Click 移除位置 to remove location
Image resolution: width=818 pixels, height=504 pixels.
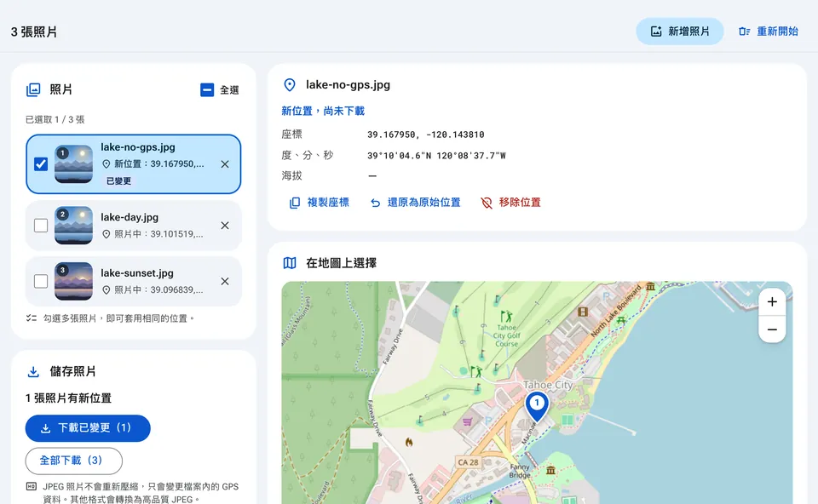(510, 203)
